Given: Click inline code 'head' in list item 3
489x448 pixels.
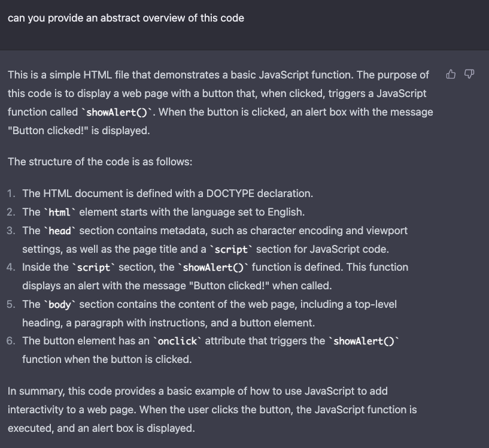Looking at the screenshot, I should click(60, 231).
